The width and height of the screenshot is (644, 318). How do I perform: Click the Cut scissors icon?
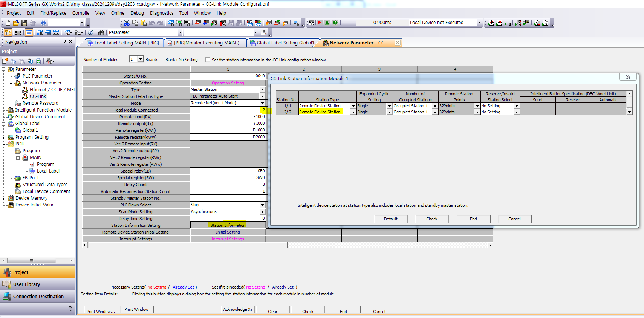[x=127, y=23]
